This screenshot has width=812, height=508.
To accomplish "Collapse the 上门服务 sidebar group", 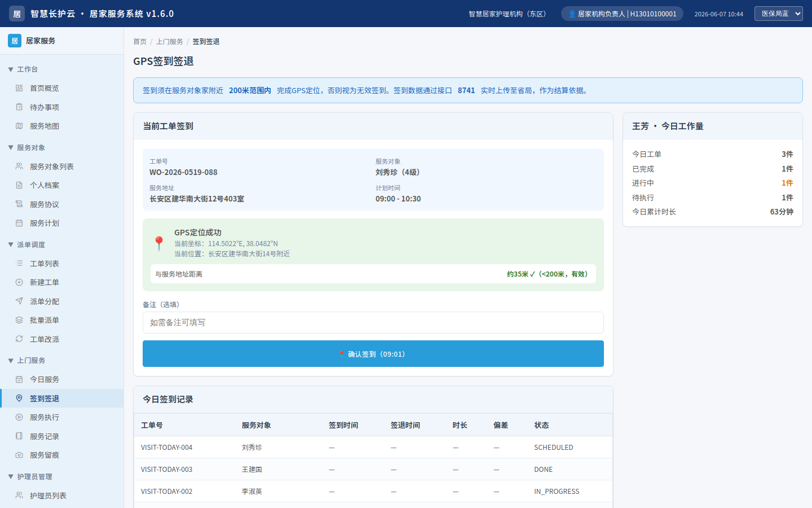I will click(x=11, y=361).
